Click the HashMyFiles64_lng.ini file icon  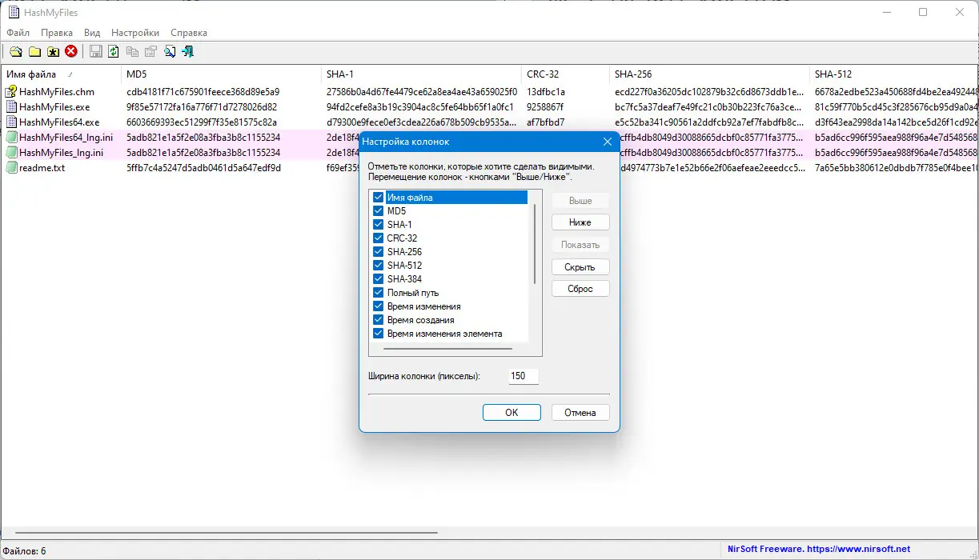point(11,138)
